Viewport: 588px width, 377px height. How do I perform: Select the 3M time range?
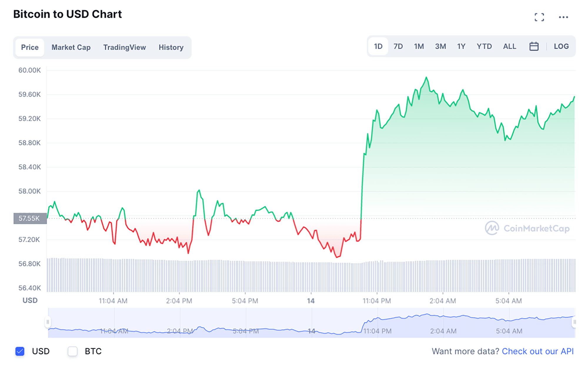pos(440,46)
